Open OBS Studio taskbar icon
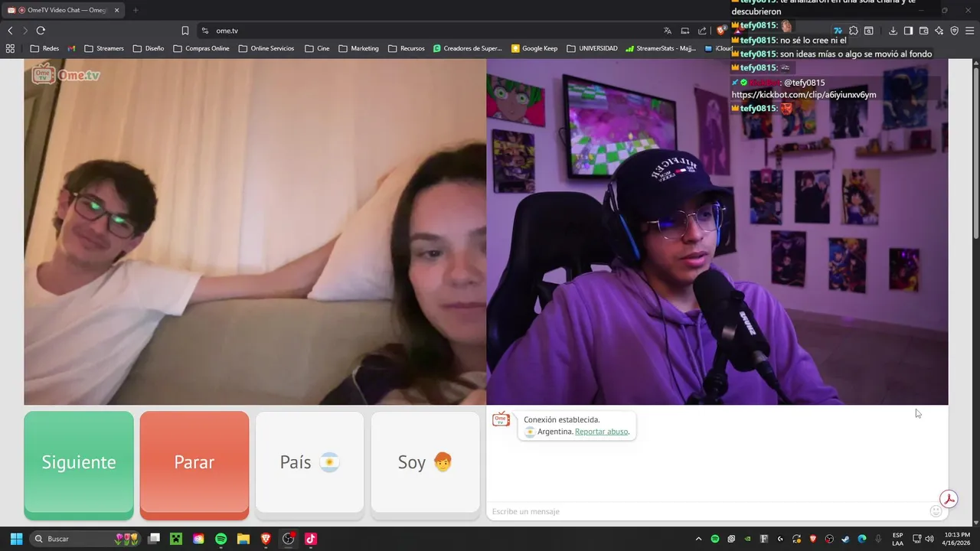This screenshot has height=551, width=980. click(289, 539)
